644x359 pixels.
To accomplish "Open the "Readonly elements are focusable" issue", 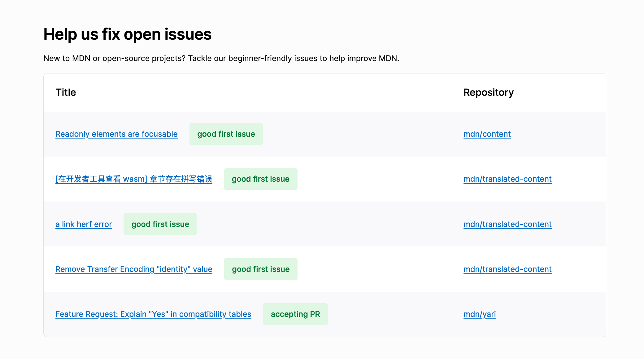I will [116, 134].
